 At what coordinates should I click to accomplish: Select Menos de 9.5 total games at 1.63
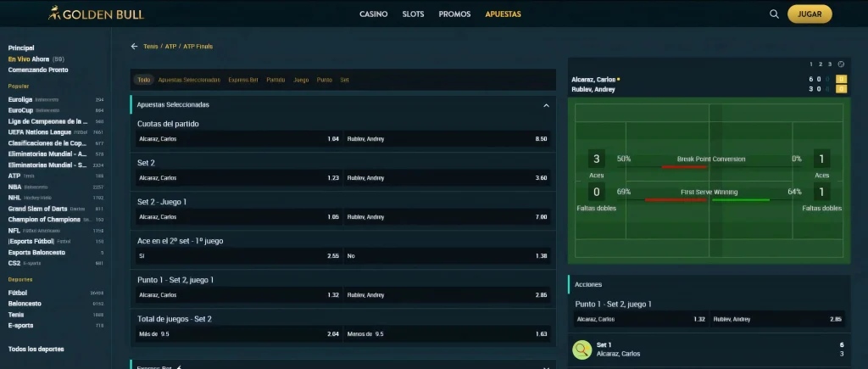tap(447, 334)
